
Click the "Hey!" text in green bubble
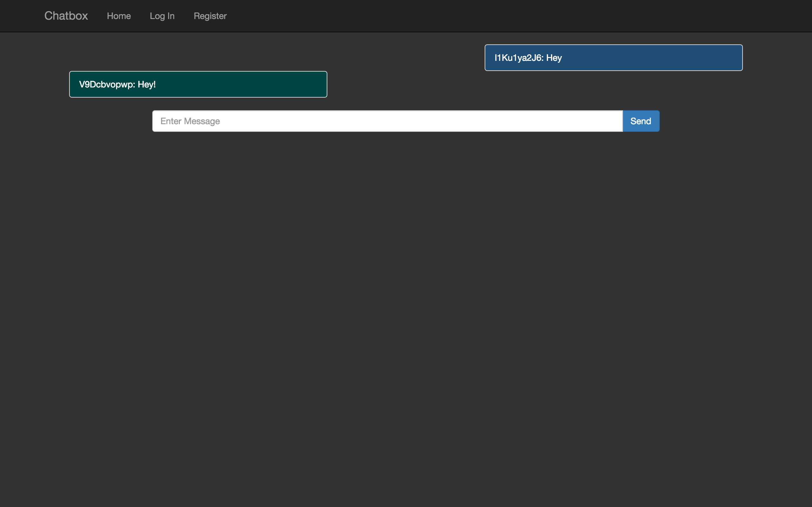pos(147,84)
